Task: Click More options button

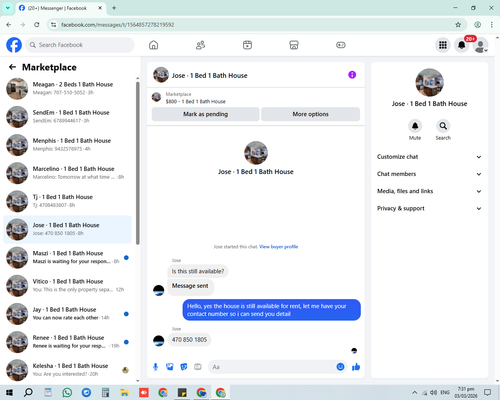Action: pos(310,114)
